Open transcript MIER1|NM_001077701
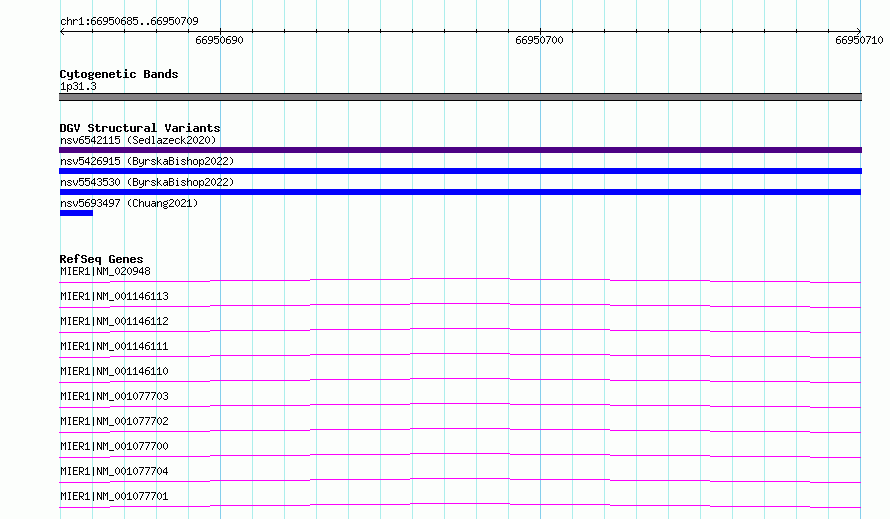The height and width of the screenshot is (519, 890). pos(114,496)
